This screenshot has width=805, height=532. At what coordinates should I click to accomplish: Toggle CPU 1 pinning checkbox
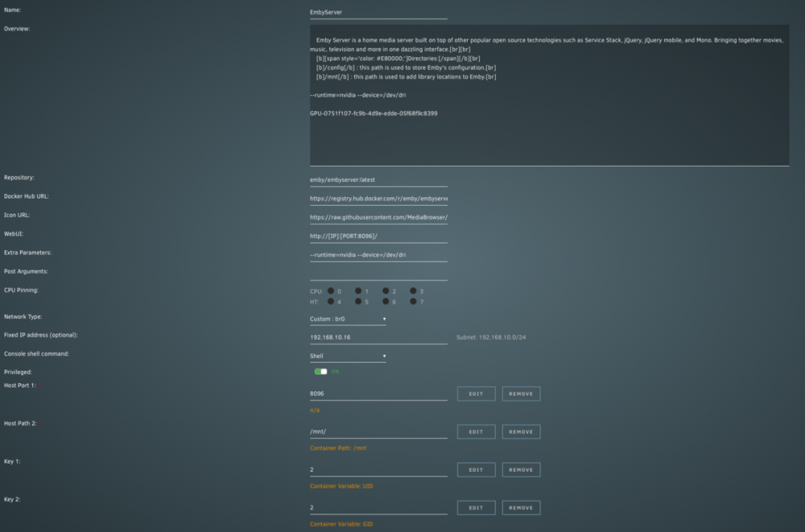click(x=358, y=291)
